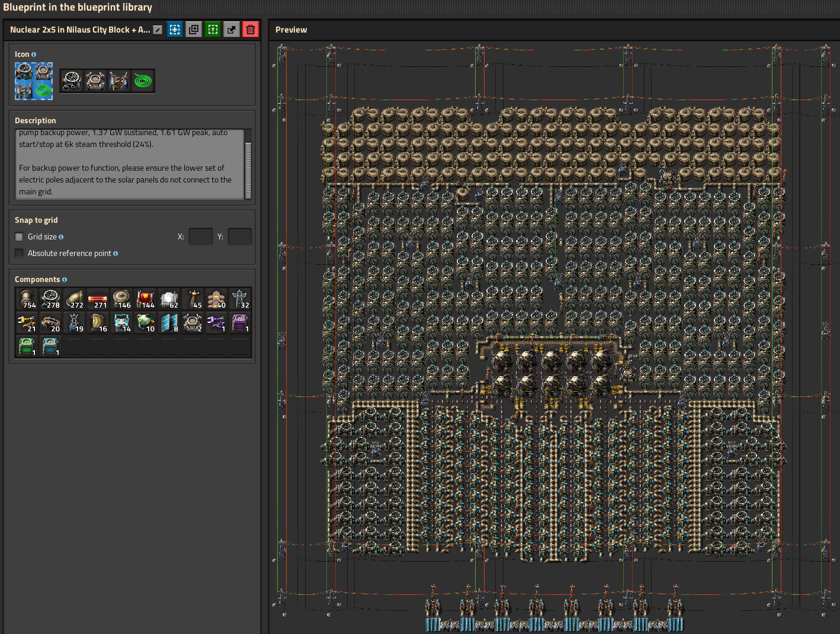The image size is (840, 634).
Task: Click the info icon next to Components
Action: pyautogui.click(x=65, y=280)
